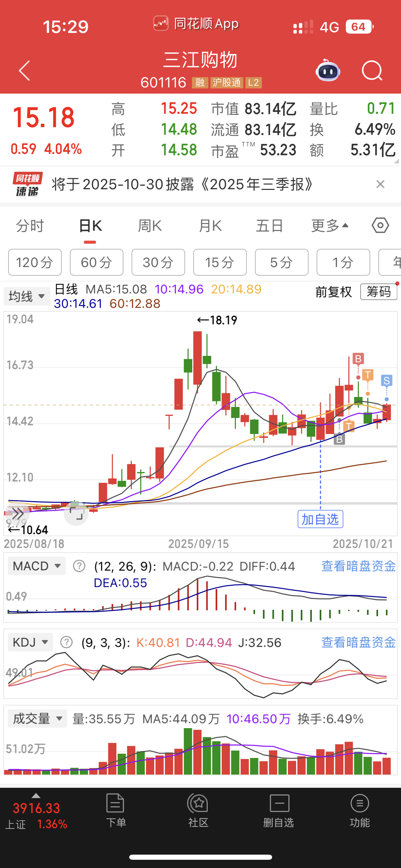Tap the 融 margin tag
The image size is (401, 868).
[200, 83]
